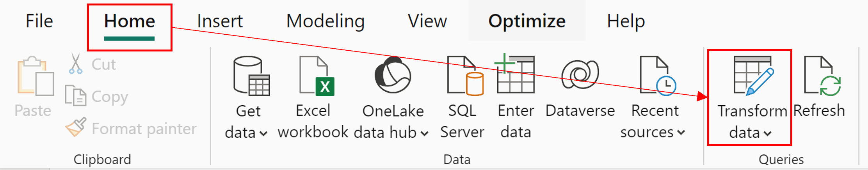Open the File menu
The width and height of the screenshot is (868, 170).
coord(39,21)
